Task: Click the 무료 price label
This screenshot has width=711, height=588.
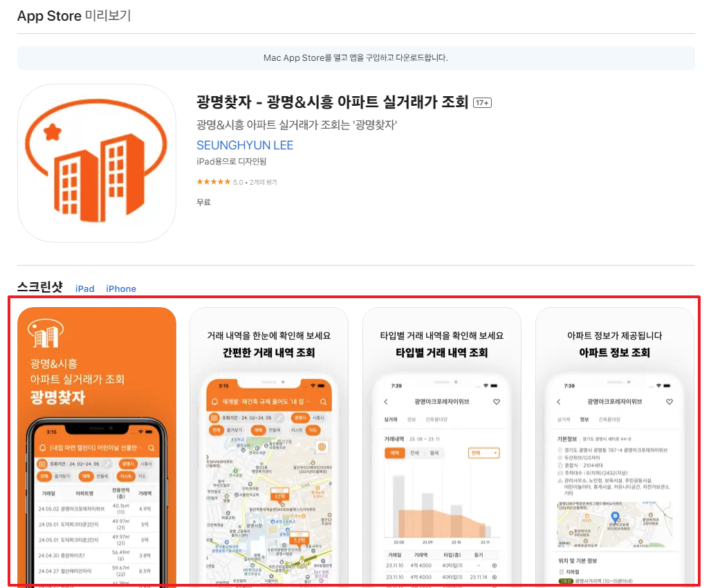Action: [x=203, y=203]
